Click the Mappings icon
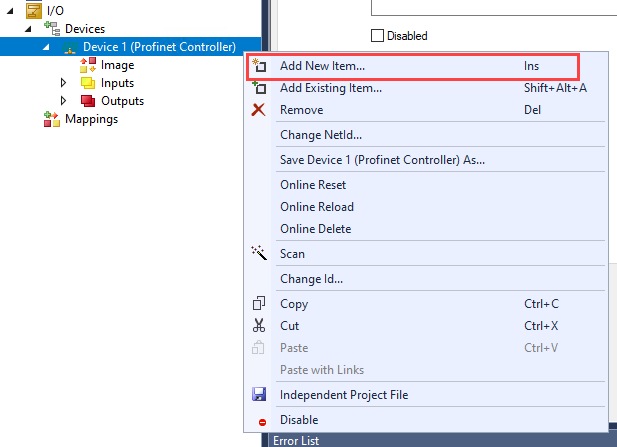 (52, 119)
